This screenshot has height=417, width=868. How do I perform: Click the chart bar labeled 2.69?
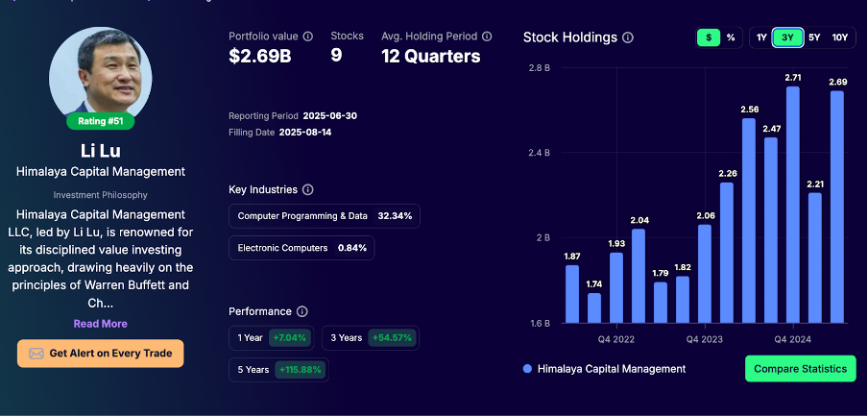point(837,208)
